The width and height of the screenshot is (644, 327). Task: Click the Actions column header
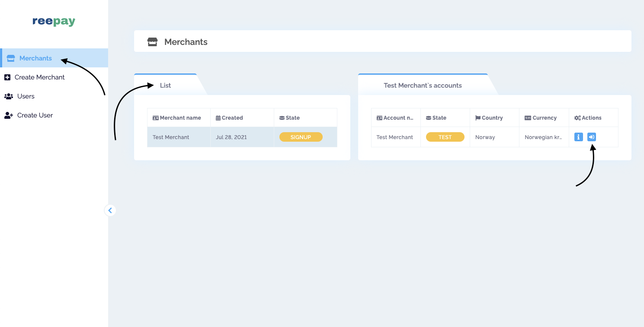(x=593, y=117)
